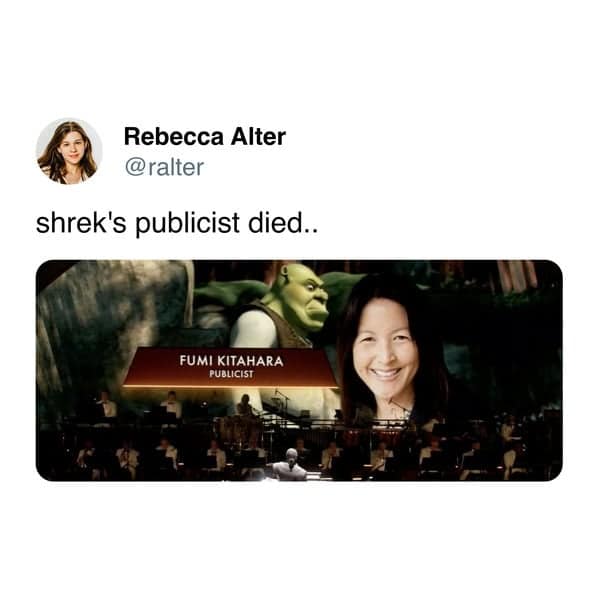Click the @ralter handle
Screen dimensions: 599x599
[x=164, y=167]
